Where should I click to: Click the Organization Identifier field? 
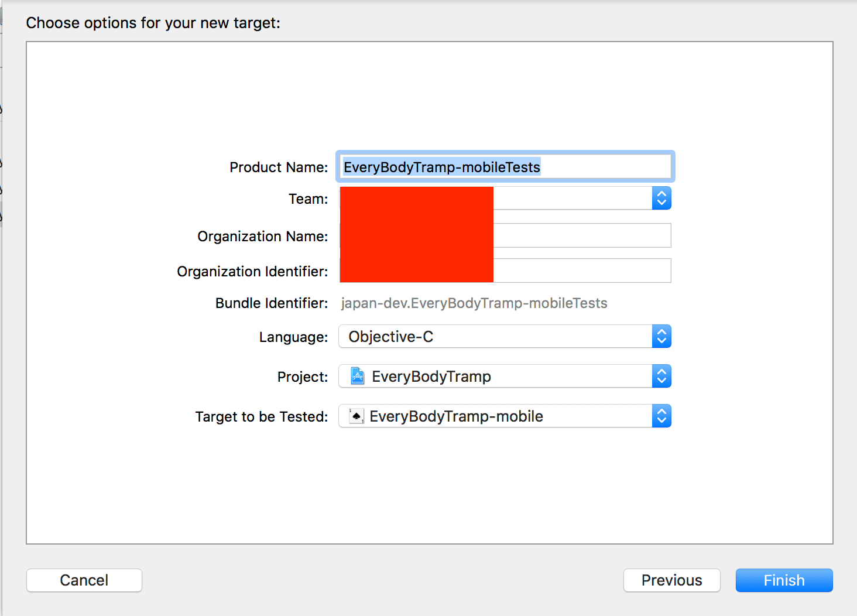click(x=581, y=270)
